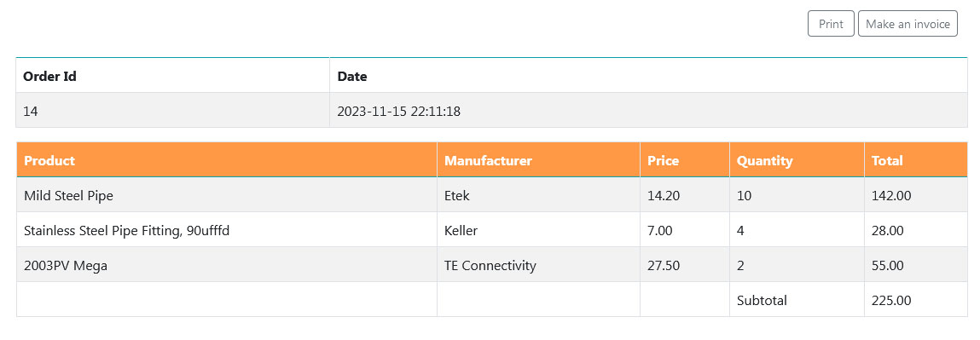Click the Subtotal label cell
The image size is (980, 340).
[797, 300]
